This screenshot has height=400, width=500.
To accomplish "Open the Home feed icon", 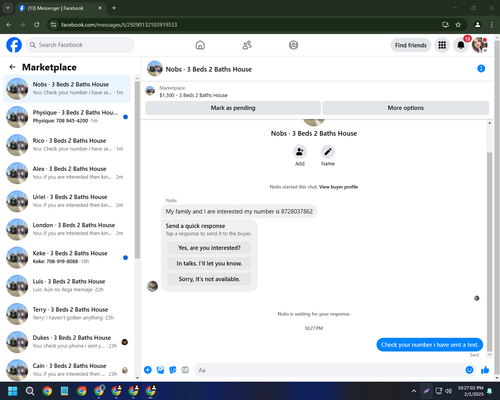I will 200,45.
